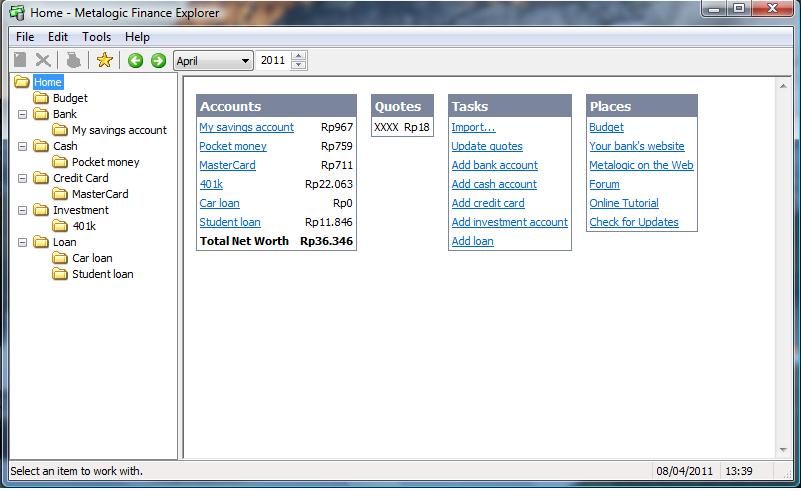The height and width of the screenshot is (491, 801).
Task: Select the Pocket money folder in sidebar
Action: click(x=105, y=162)
